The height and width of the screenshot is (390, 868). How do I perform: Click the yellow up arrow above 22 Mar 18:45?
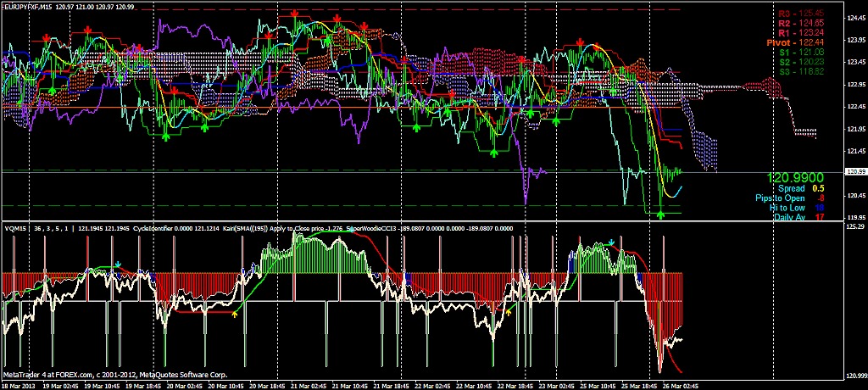[x=509, y=313]
